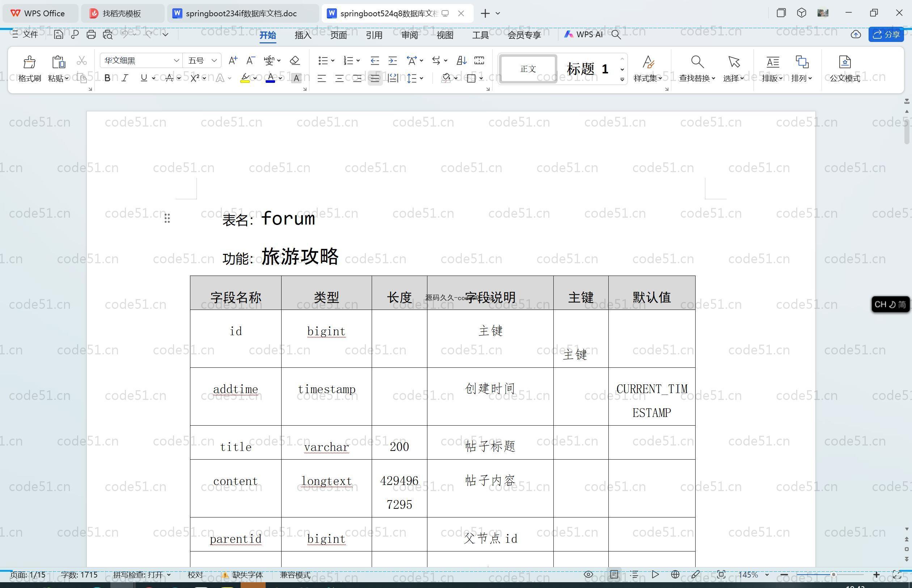This screenshot has height=588, width=912.
Task: Switch to the 审阅 (Review) tab
Action: [410, 35]
